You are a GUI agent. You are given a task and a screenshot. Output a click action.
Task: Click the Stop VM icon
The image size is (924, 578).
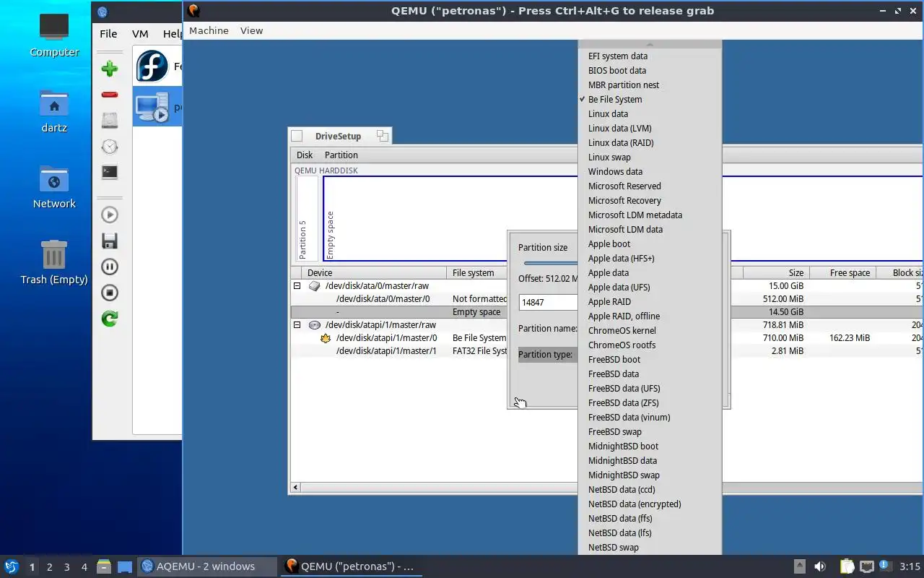[110, 293]
